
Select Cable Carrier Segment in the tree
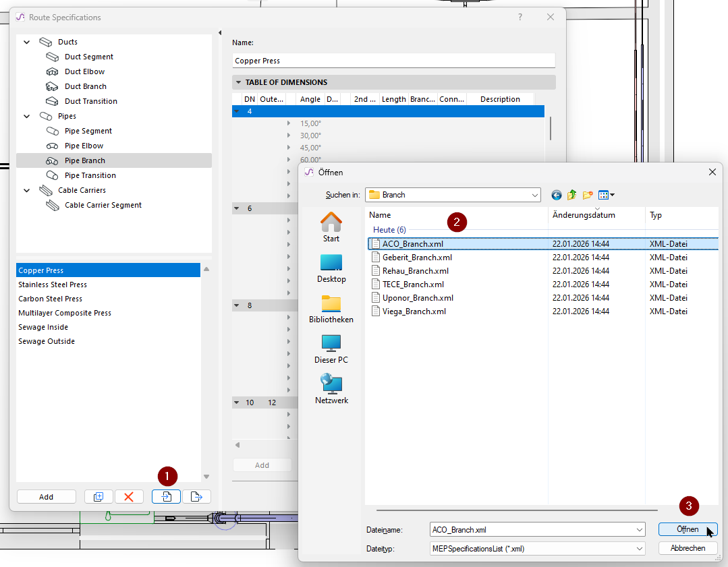click(x=103, y=205)
